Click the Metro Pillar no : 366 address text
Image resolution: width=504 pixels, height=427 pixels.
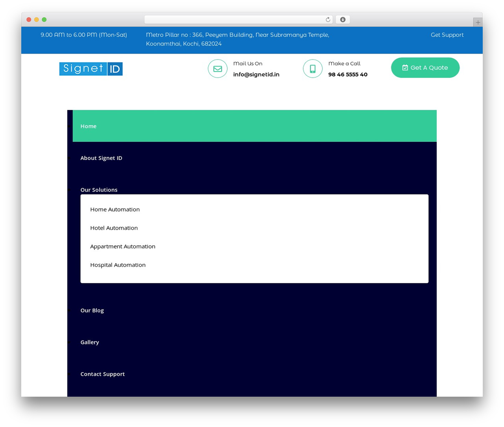click(237, 39)
